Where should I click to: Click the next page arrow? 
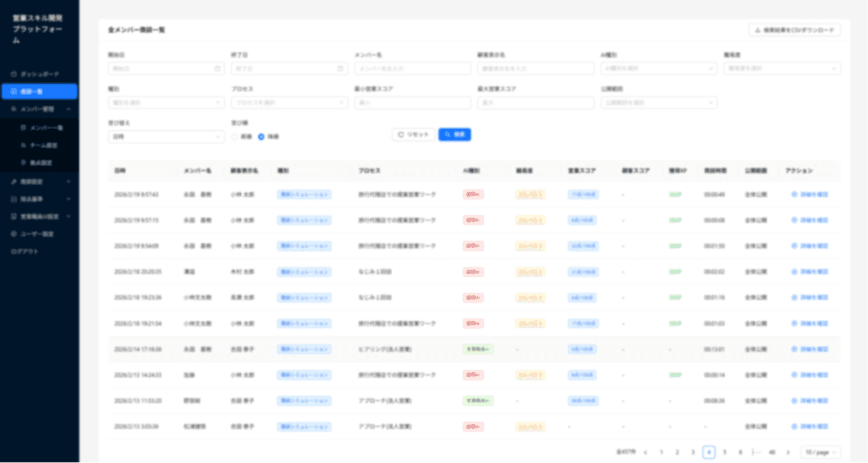click(x=788, y=452)
